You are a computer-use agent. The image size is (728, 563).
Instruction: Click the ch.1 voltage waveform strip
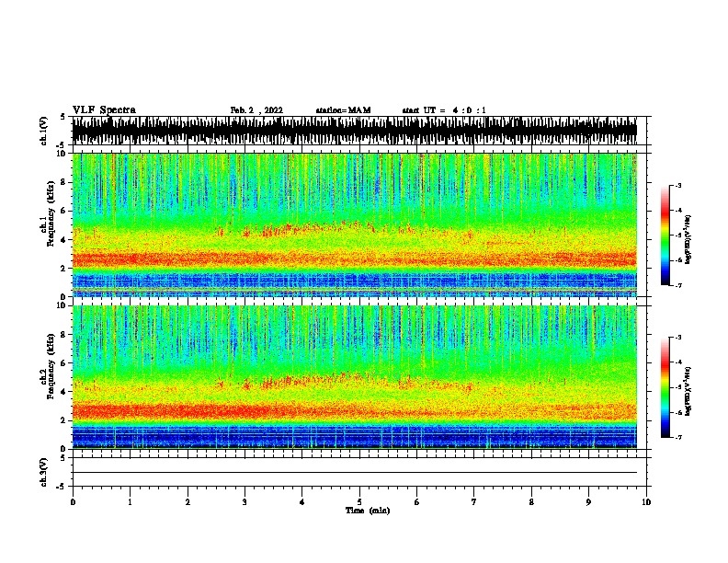[x=355, y=131]
